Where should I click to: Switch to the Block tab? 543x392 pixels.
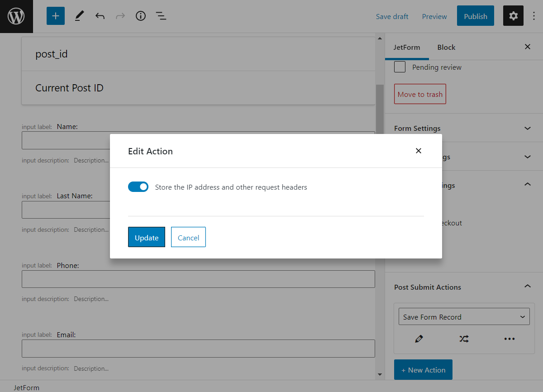point(446,47)
